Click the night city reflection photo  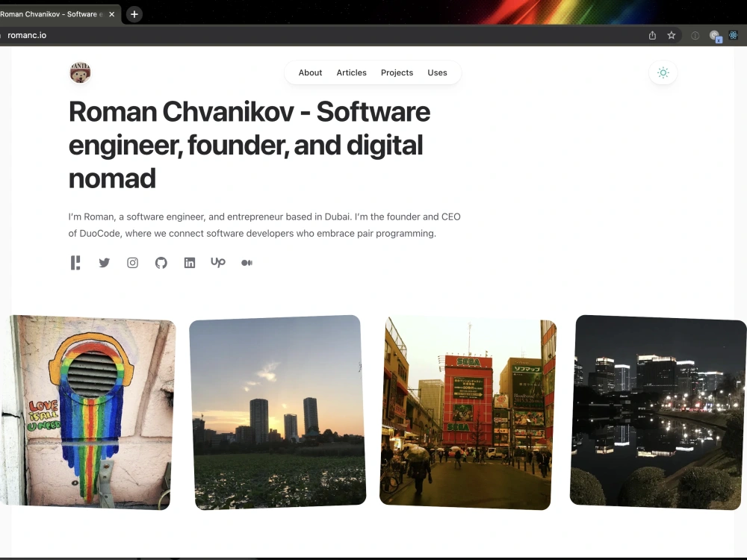(x=658, y=412)
